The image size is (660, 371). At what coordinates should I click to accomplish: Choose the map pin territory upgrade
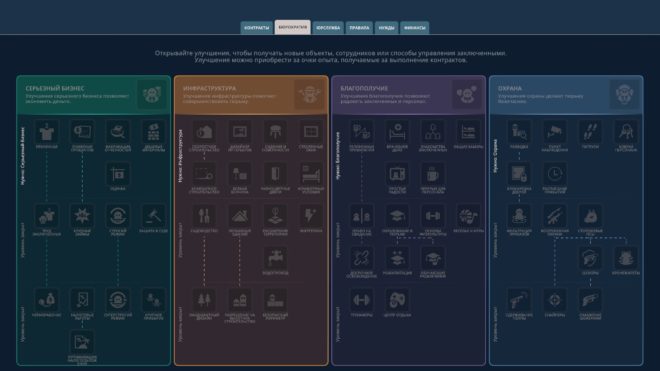click(x=275, y=216)
